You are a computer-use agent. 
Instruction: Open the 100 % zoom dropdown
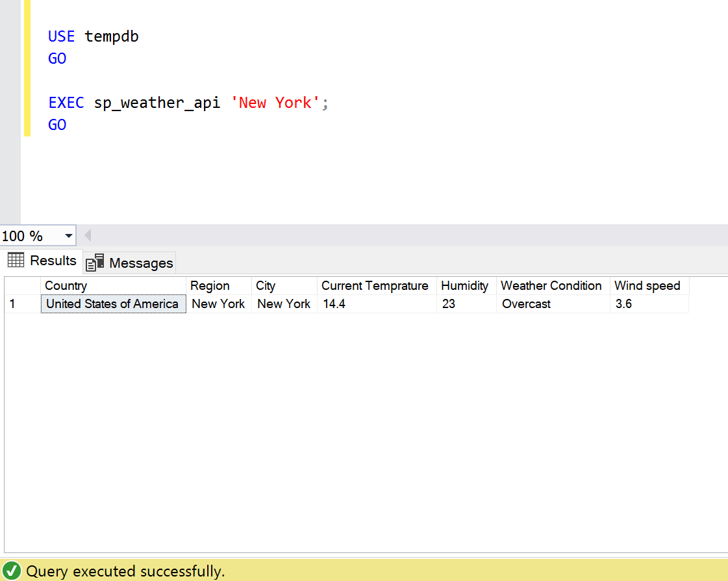(68, 236)
